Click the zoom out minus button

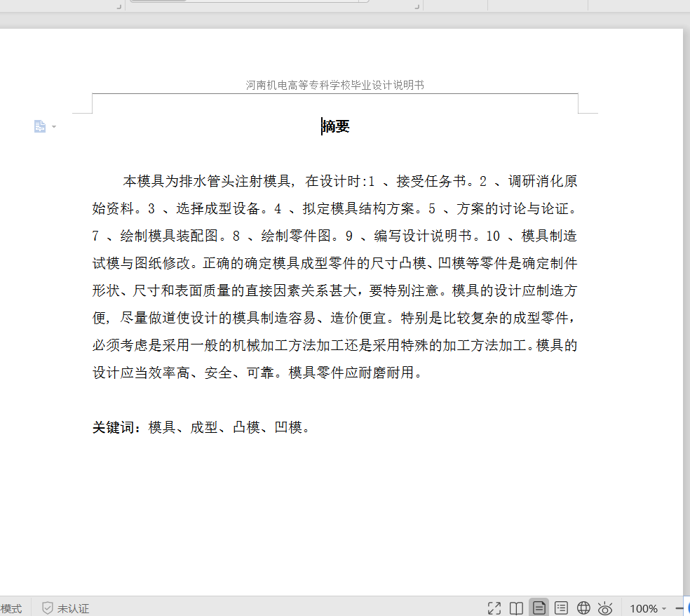point(679,608)
